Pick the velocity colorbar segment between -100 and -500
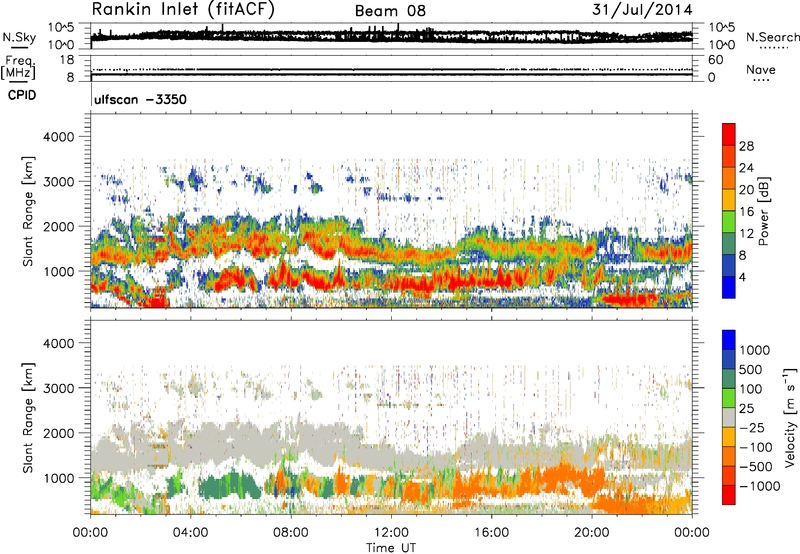 (x=729, y=456)
